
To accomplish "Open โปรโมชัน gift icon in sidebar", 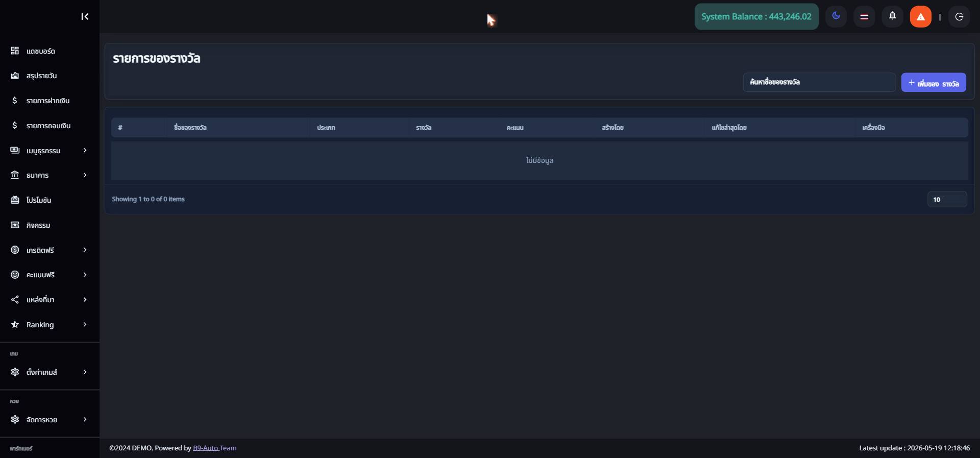I will [x=15, y=200].
